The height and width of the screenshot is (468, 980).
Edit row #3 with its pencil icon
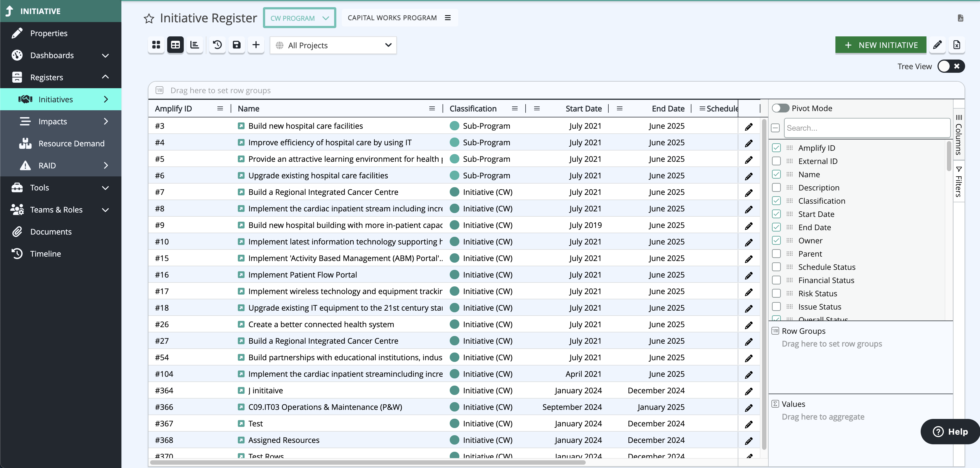(x=749, y=127)
